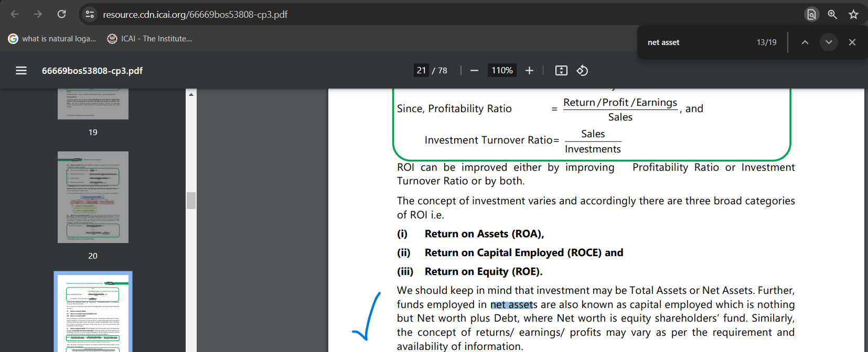Close the find-in-page bar

coord(852,42)
